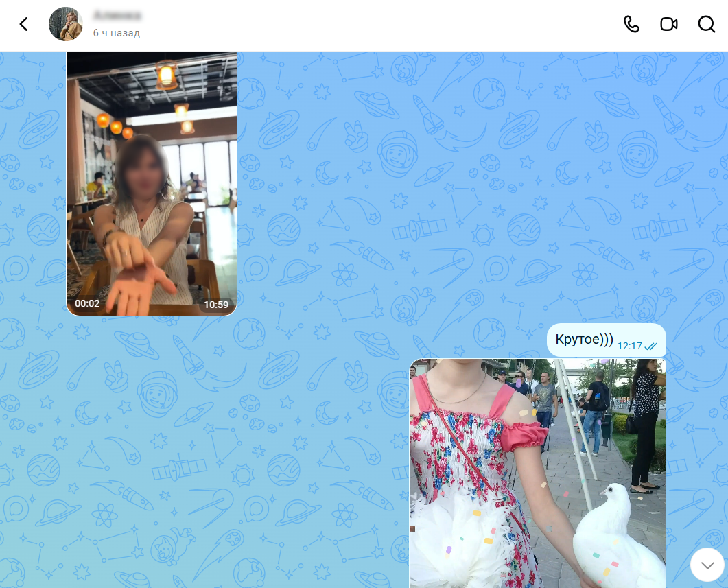Jump to latest messages via down chevron

(707, 565)
